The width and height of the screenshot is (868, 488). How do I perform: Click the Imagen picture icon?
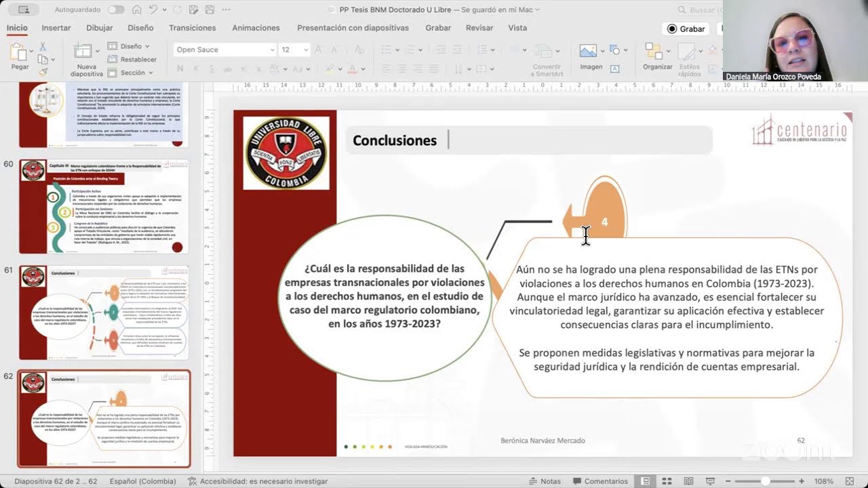coord(588,51)
